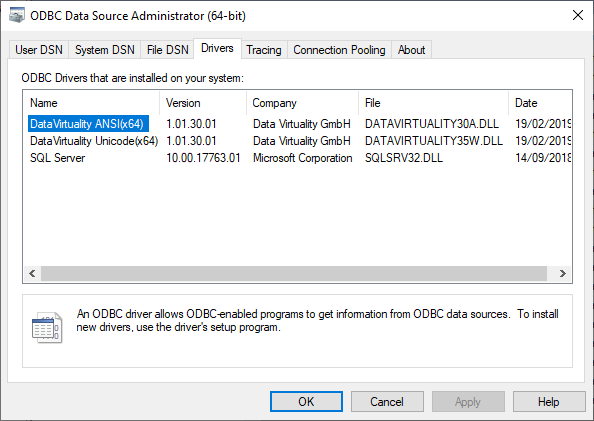Screen dimensions: 594x421
Task: Click the ODBC driver info icon
Action: point(47,328)
